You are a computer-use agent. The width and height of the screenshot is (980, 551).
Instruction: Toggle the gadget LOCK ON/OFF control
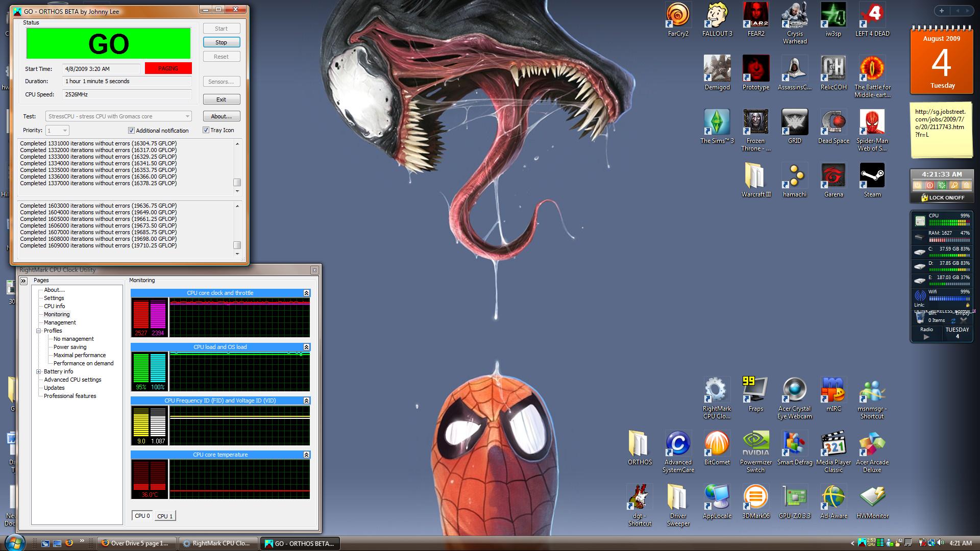[942, 197]
